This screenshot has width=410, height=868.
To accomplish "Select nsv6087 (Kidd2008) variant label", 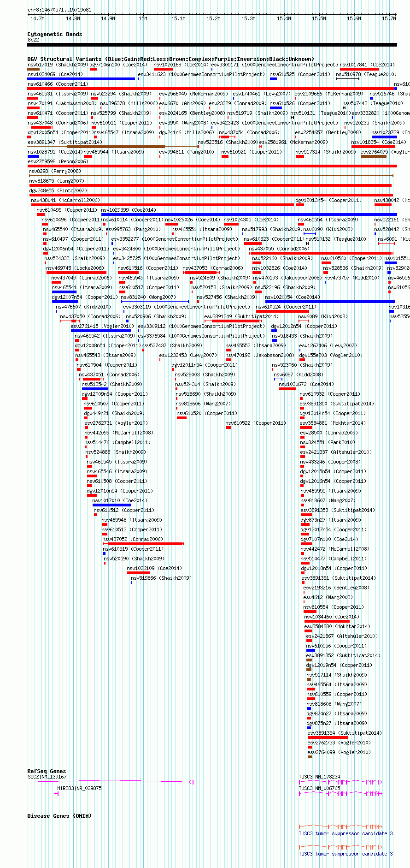I will 299,375.
